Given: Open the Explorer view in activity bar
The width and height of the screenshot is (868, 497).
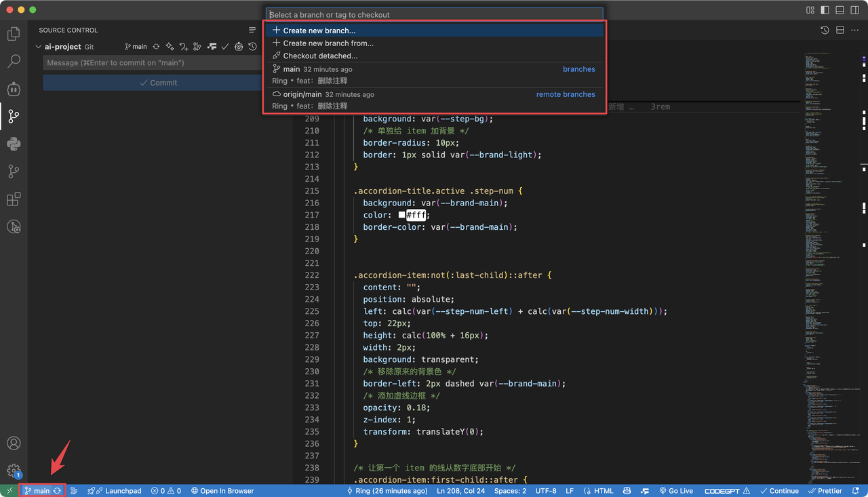Looking at the screenshot, I should coord(14,33).
